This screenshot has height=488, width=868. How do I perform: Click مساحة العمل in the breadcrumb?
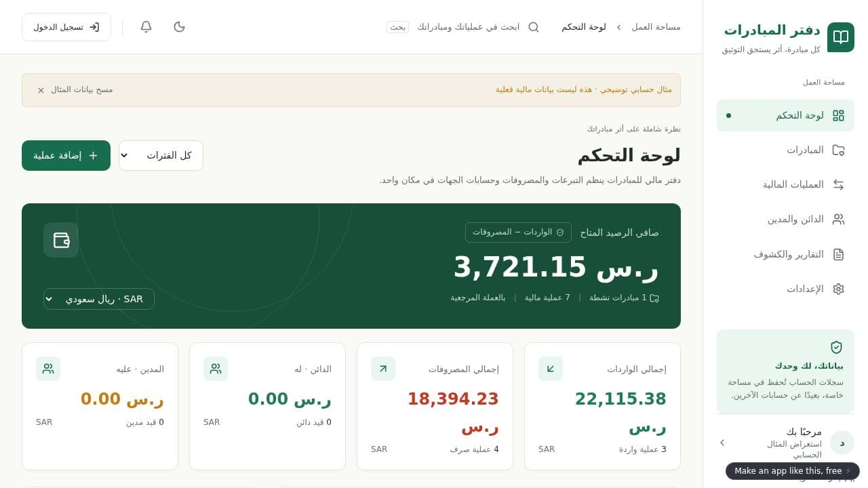point(656,27)
